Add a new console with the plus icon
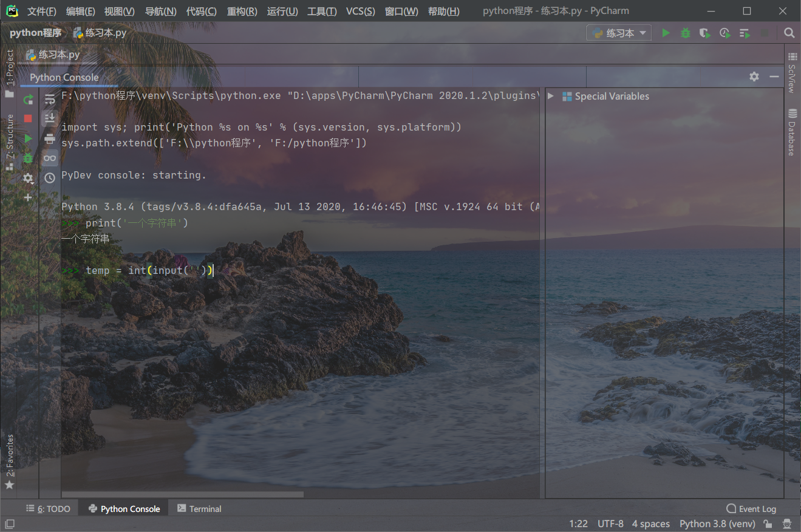 [28, 197]
